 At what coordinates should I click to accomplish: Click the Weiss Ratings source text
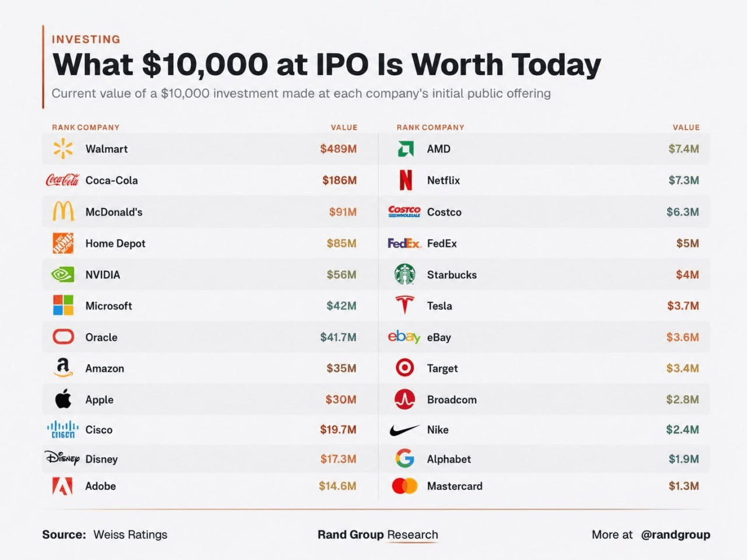130,534
